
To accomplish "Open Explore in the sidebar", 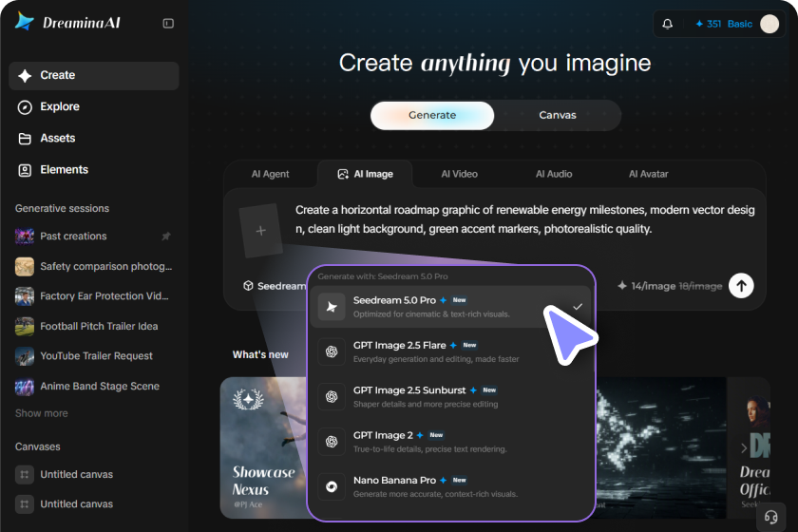I will tap(94, 107).
